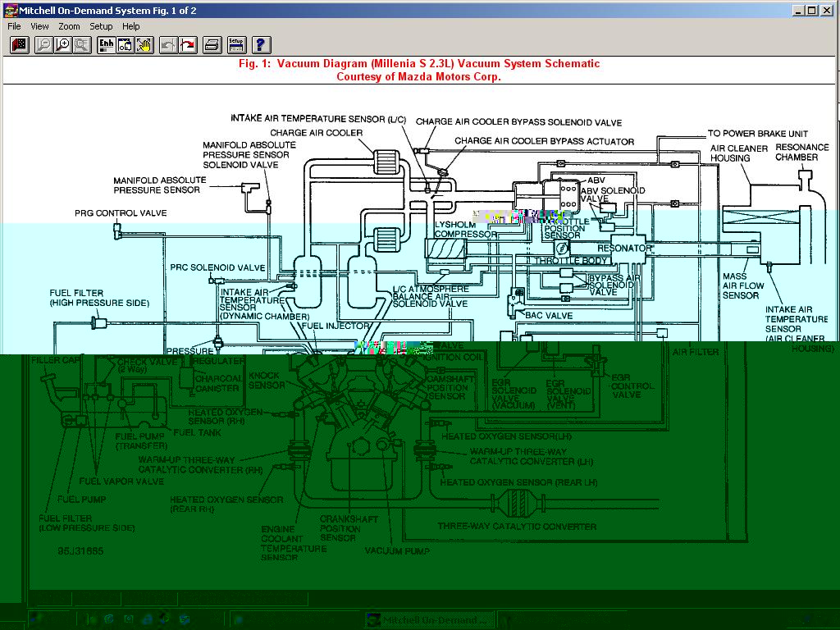Click the exit door icon in toolbar
The width and height of the screenshot is (840, 630).
coord(20,45)
